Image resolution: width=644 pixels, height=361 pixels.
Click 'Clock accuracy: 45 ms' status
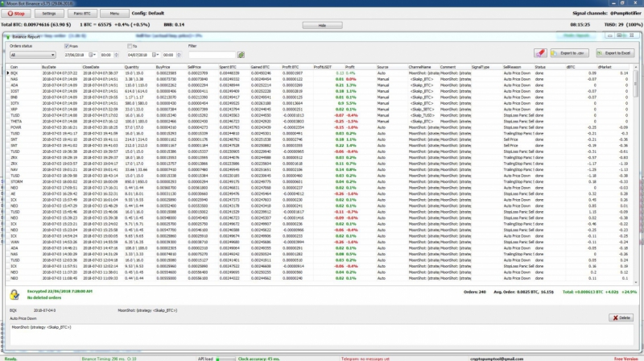click(x=258, y=359)
